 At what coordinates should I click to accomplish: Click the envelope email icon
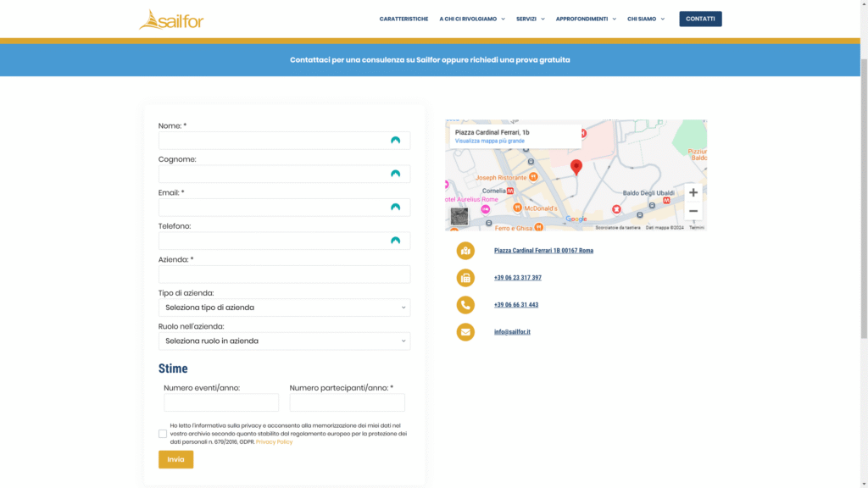click(465, 332)
